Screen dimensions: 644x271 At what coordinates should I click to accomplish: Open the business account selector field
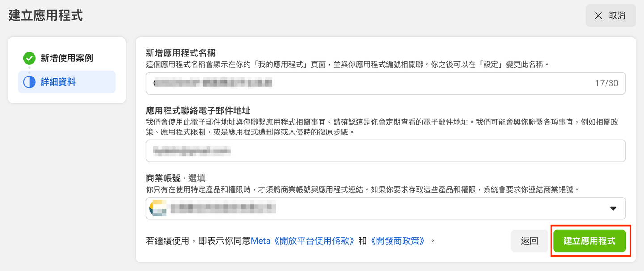tap(386, 208)
